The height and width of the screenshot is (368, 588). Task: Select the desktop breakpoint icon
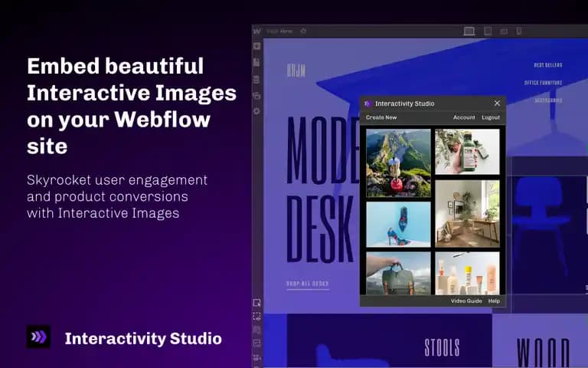pos(469,31)
